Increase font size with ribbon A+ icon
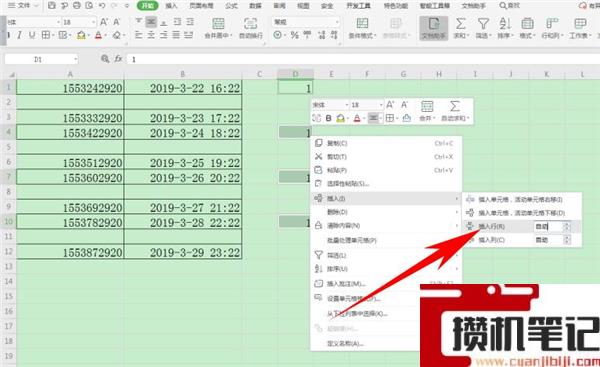This screenshot has width=600, height=367. tap(104, 22)
